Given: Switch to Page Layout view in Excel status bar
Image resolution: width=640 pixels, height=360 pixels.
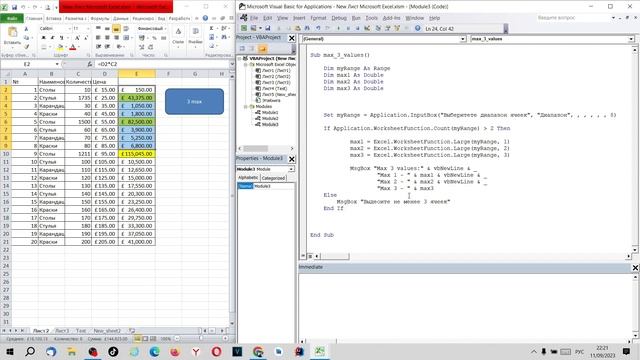Looking at the screenshot, I should pyautogui.click(x=145, y=339).
